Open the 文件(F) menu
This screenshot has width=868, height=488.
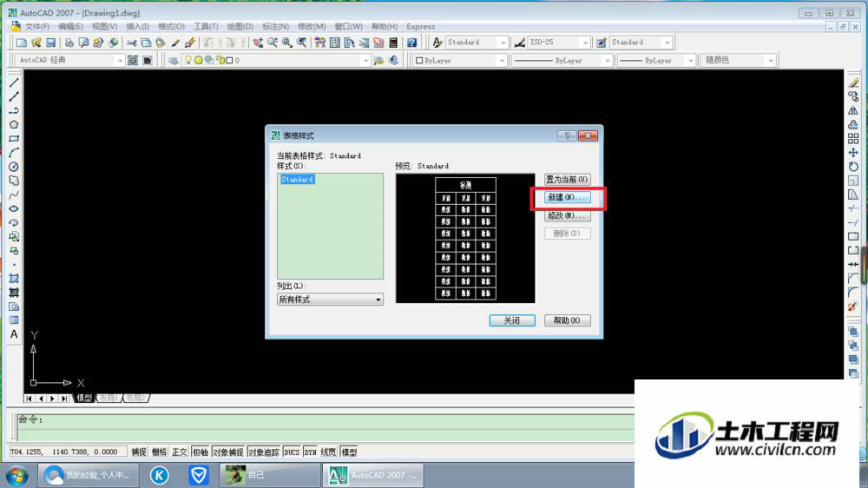tap(36, 27)
